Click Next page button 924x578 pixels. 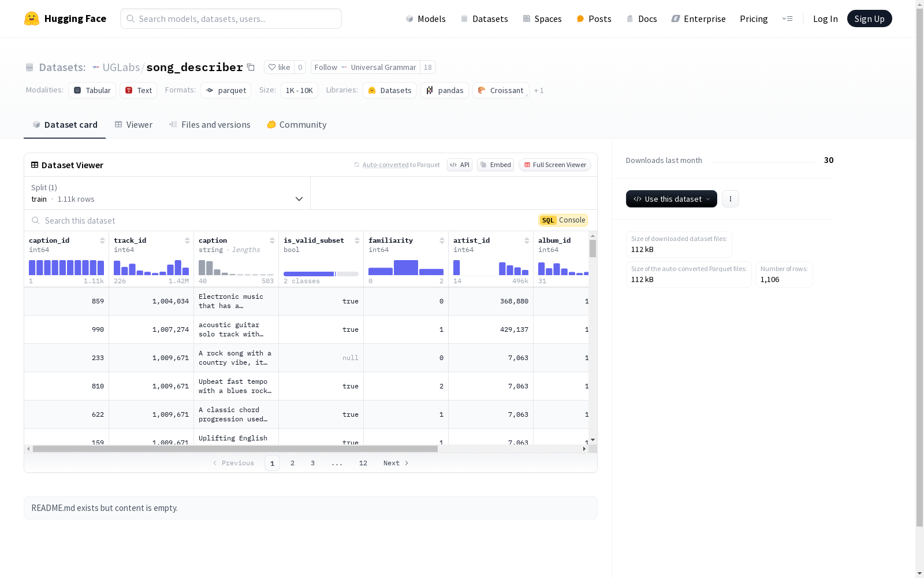click(x=396, y=463)
